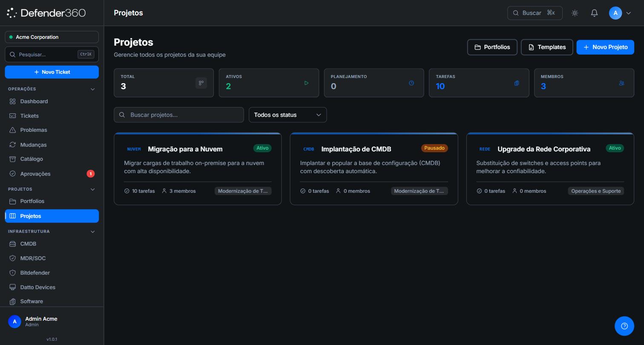The height and width of the screenshot is (345, 644).
Task: Click the Planejamento clock icon
Action: tap(411, 83)
